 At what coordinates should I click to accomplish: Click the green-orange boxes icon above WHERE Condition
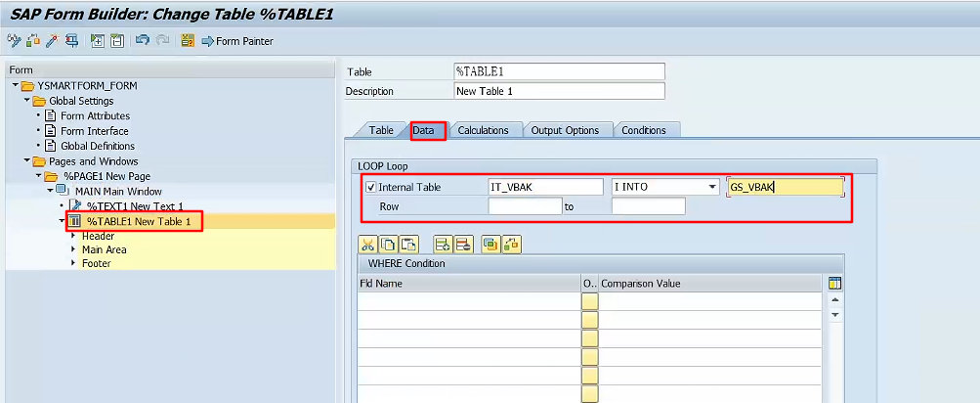coord(512,245)
